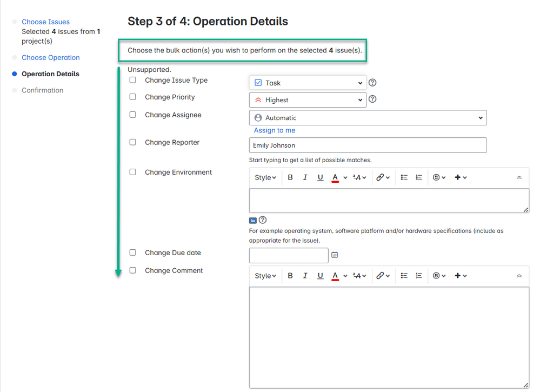The height and width of the screenshot is (392, 540).
Task: Open color dropdown arrow in Environment editor
Action: pos(345,178)
